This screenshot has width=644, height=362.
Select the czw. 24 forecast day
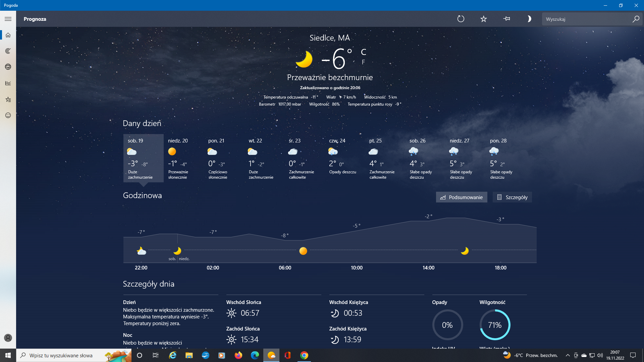pyautogui.click(x=344, y=158)
